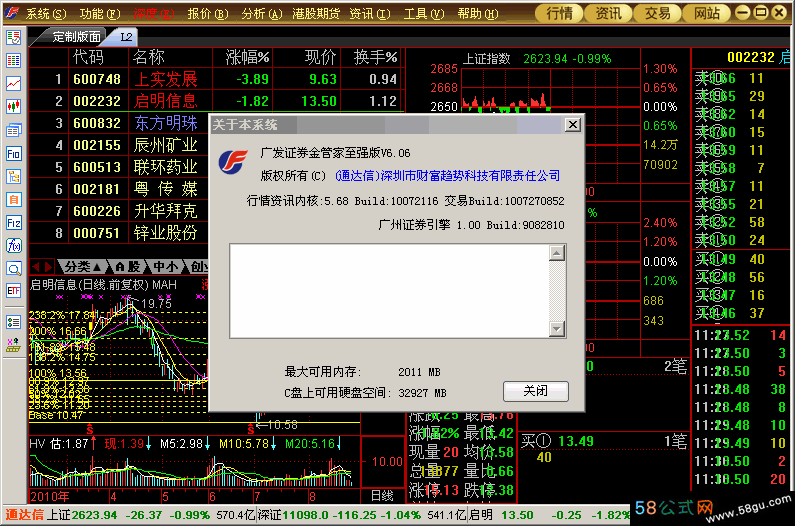Click right red arrow beside category tabs

[x=48, y=267]
